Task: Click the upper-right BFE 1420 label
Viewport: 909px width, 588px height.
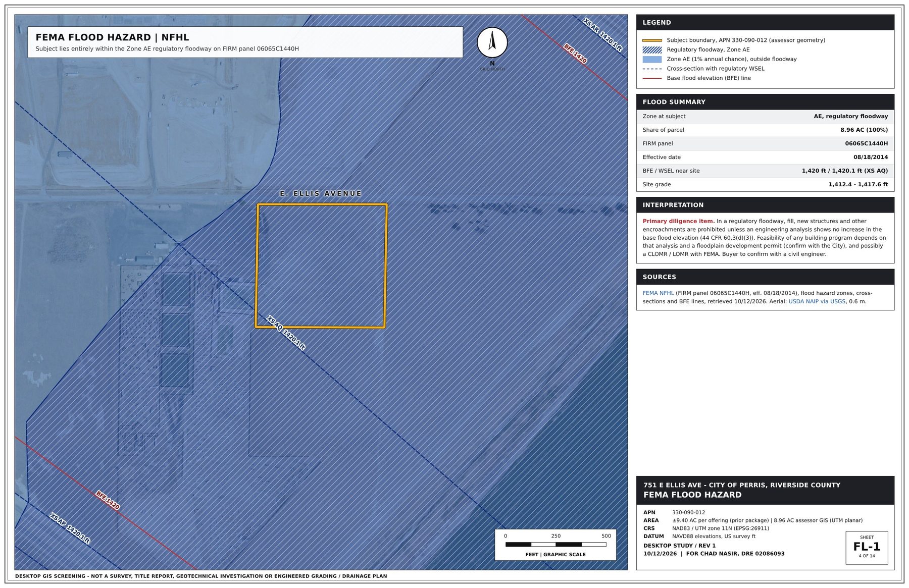Action: 575,54
